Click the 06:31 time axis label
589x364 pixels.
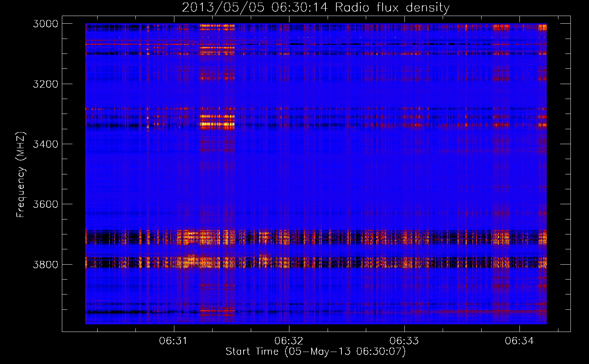(x=173, y=341)
